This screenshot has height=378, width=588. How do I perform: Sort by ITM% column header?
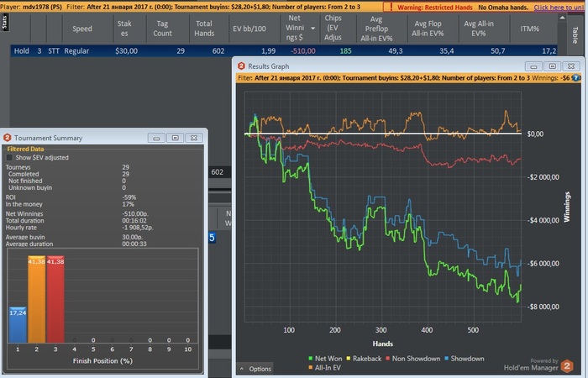point(529,29)
